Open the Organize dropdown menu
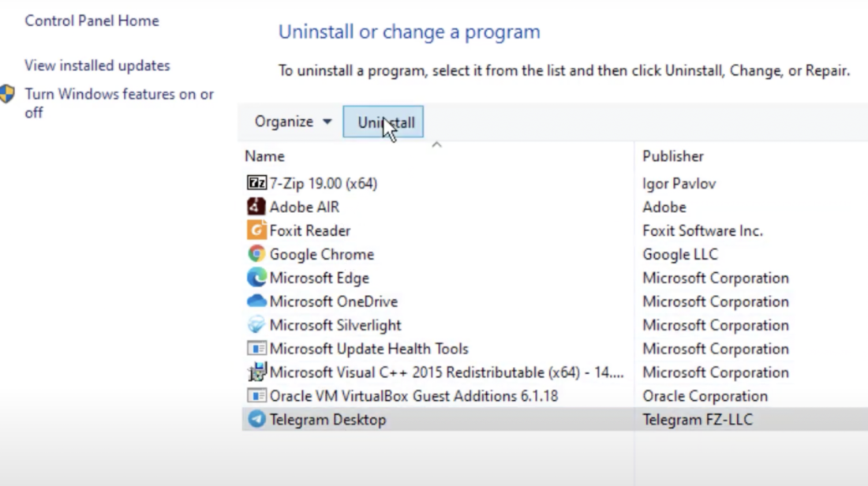 (x=289, y=121)
